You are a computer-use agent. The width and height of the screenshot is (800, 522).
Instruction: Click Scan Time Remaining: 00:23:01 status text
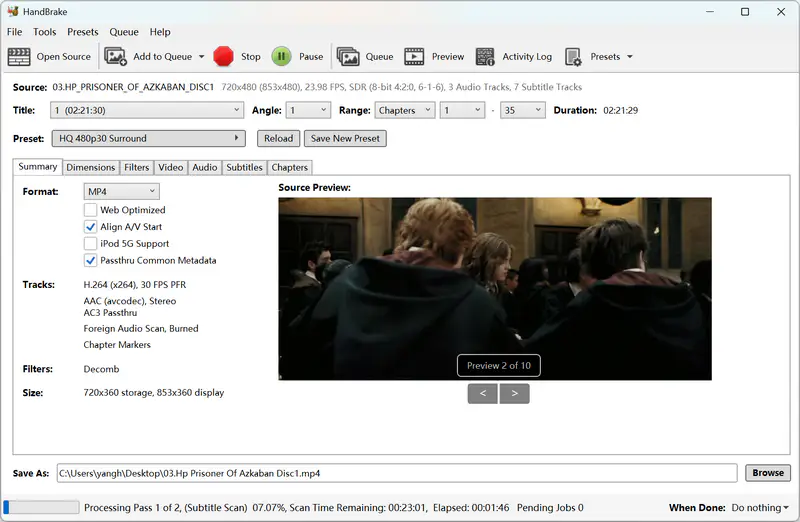point(358,508)
